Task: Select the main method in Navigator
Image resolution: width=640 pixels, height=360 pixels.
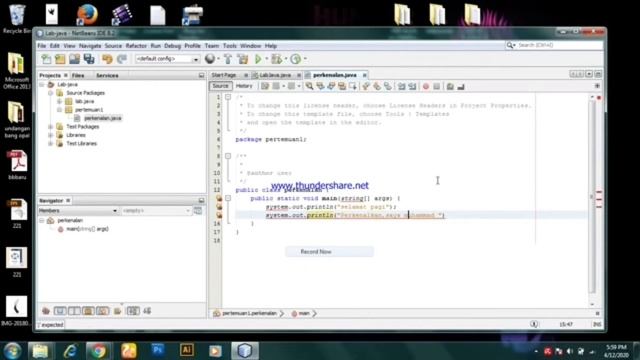Action: (x=87, y=229)
